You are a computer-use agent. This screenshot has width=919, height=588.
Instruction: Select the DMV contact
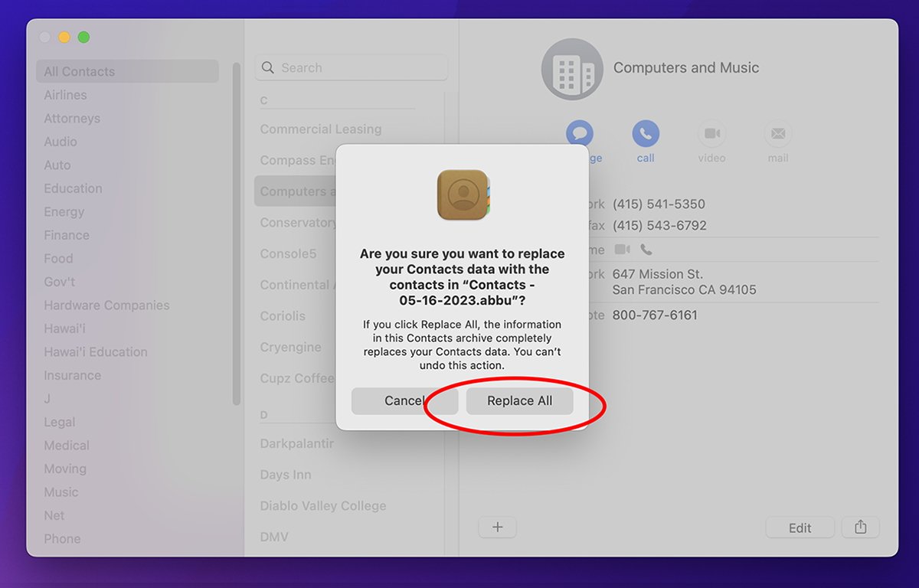click(274, 537)
